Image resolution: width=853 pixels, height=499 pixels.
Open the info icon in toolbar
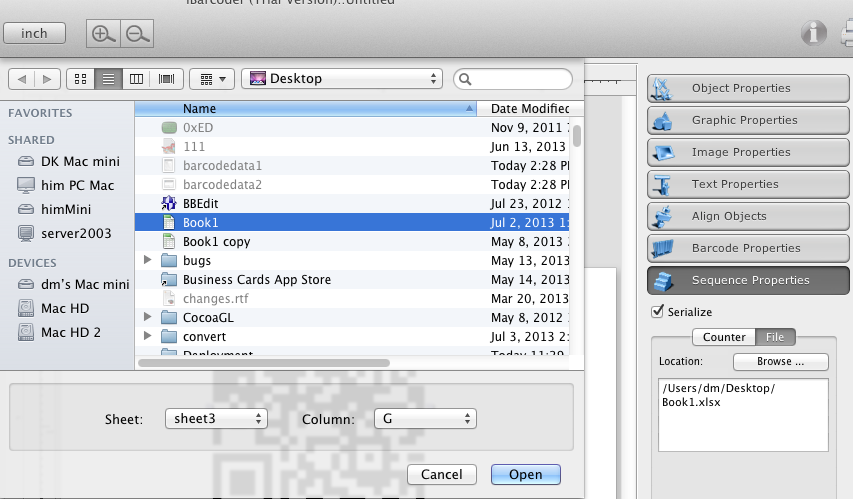coord(814,34)
